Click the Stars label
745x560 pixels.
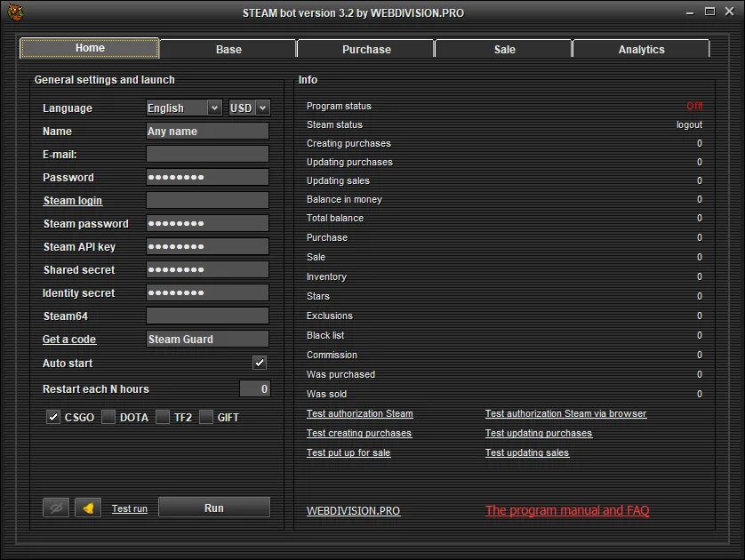pyautogui.click(x=318, y=296)
